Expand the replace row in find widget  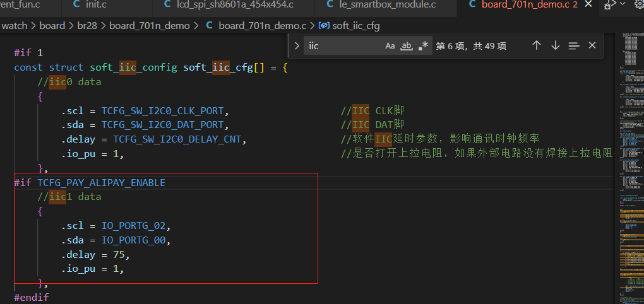[297, 45]
